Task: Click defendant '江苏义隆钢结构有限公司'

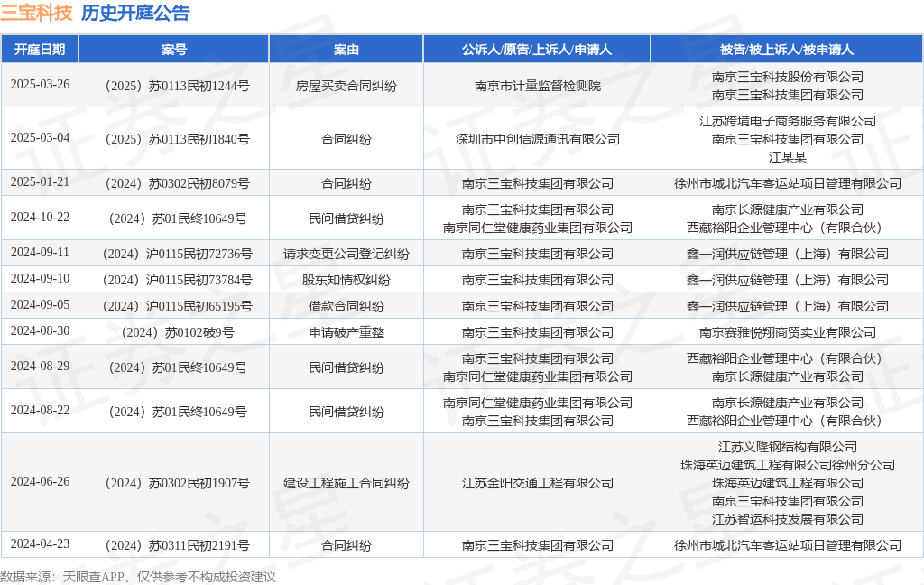Action: coord(787,448)
